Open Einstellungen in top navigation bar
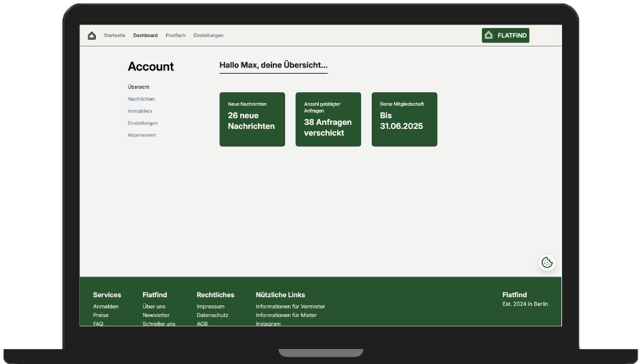640x364 pixels. pos(208,36)
